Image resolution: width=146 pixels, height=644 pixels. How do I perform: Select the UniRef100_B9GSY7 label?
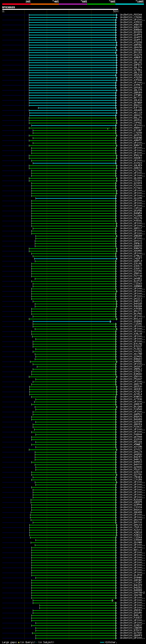tap(131, 27)
